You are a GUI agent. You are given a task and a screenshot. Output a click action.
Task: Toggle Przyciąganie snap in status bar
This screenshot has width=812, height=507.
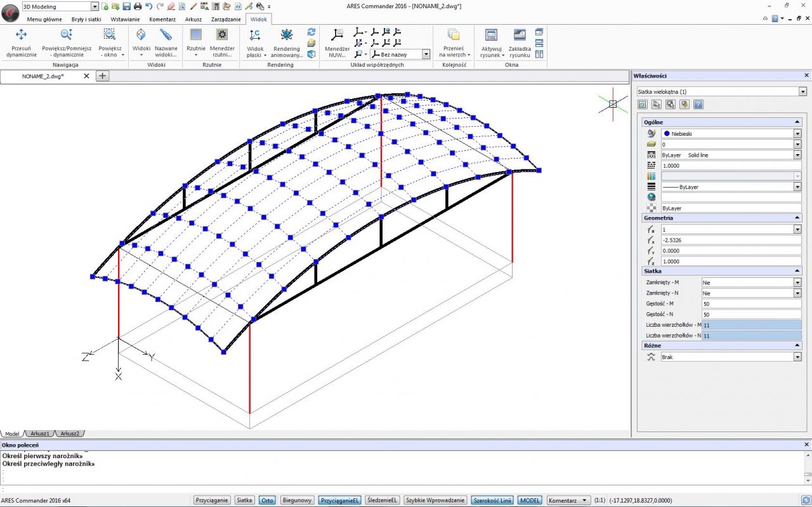tap(212, 500)
